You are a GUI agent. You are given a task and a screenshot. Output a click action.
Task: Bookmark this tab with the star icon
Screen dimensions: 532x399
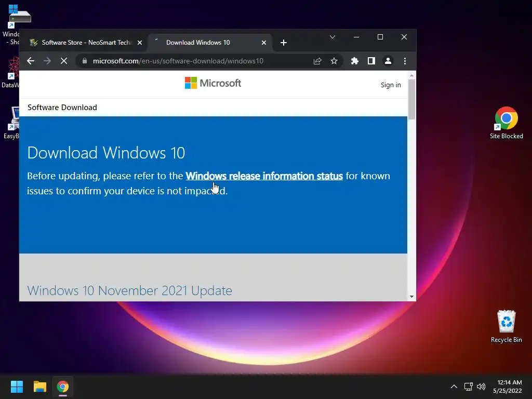tap(334, 61)
